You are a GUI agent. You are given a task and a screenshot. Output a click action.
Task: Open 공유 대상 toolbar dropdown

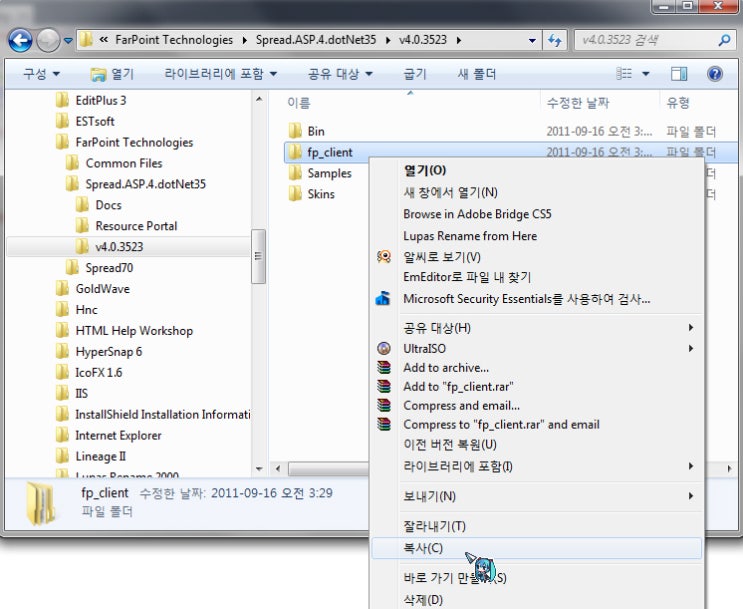pyautogui.click(x=340, y=74)
